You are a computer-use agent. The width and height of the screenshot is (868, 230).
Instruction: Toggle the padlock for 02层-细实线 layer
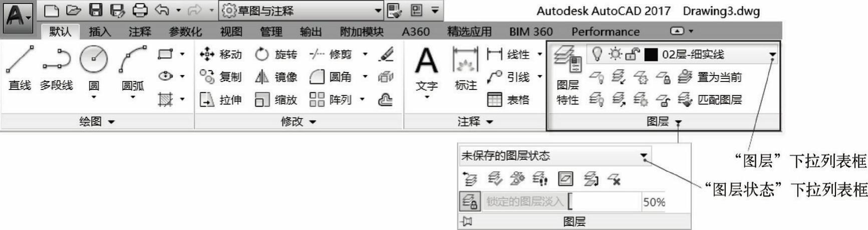(633, 54)
